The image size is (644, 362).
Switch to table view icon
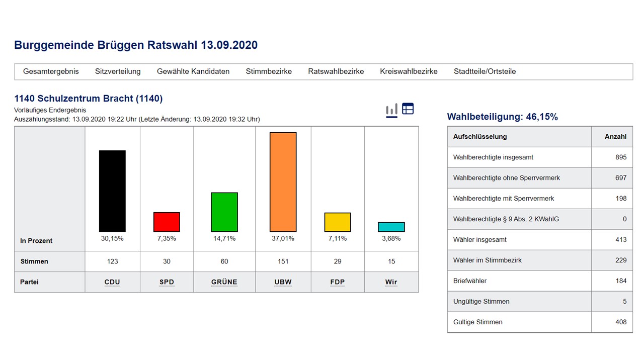[408, 109]
